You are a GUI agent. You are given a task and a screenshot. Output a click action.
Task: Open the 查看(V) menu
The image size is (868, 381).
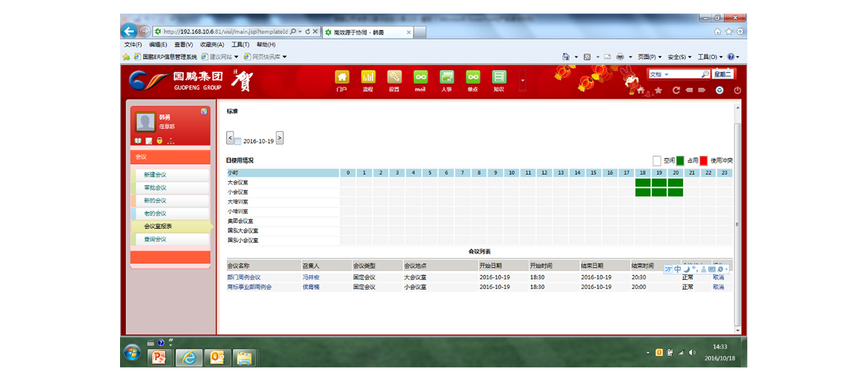(183, 45)
